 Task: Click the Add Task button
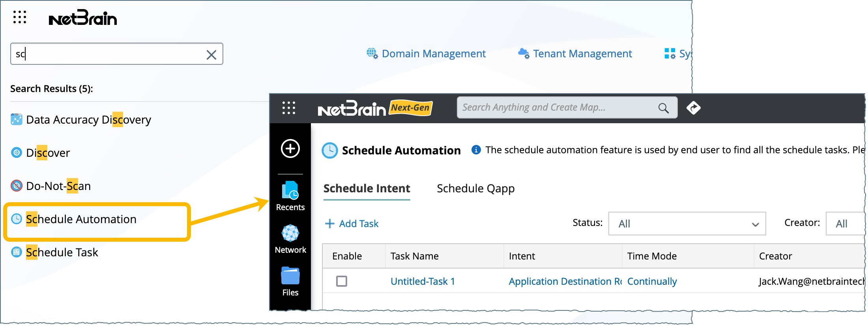click(x=352, y=224)
